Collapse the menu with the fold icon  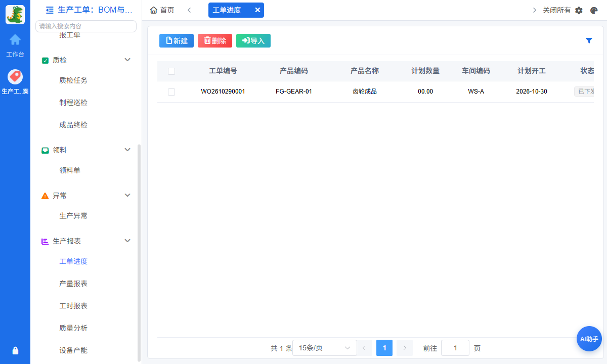(x=50, y=10)
